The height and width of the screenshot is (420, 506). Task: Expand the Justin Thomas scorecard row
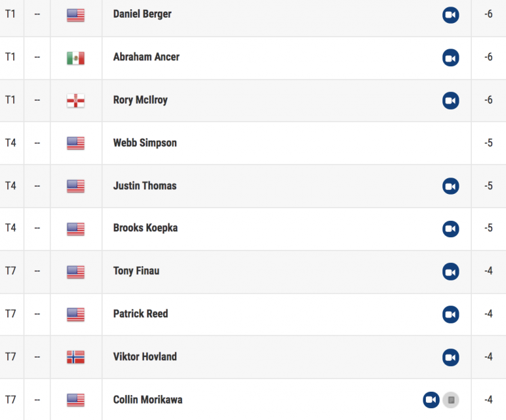pos(253,186)
